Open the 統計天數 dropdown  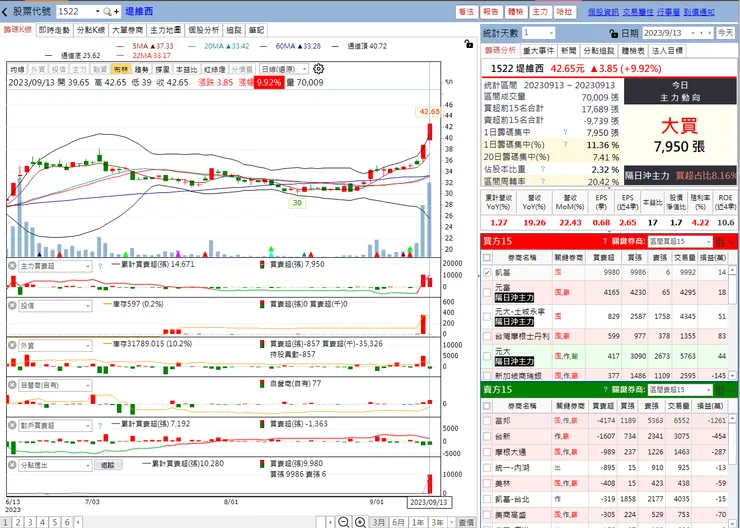point(538,33)
